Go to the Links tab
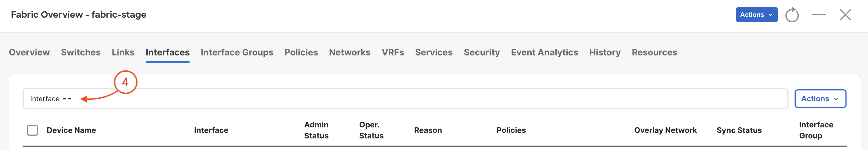868x150 pixels. click(x=123, y=52)
